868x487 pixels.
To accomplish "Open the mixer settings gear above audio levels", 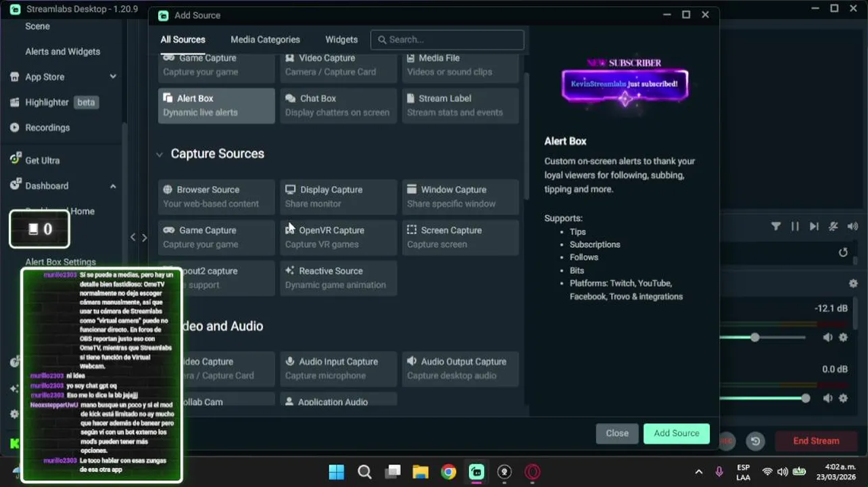I will [853, 283].
